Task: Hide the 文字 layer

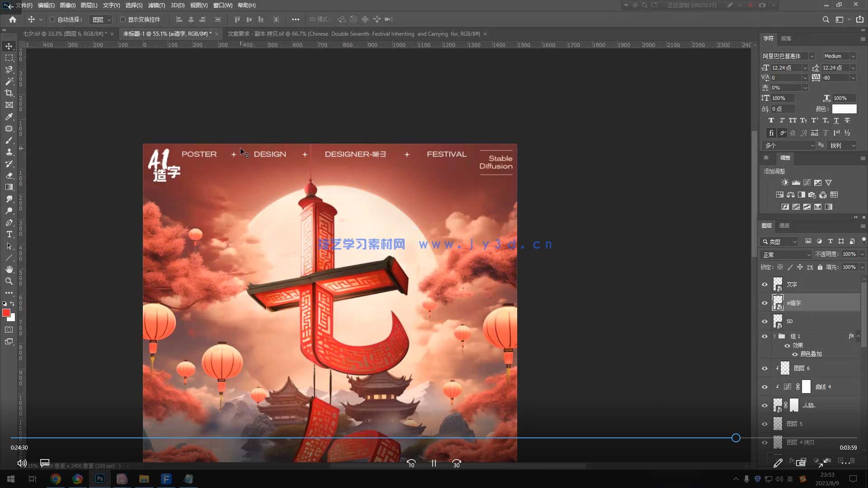Action: pyautogui.click(x=764, y=284)
